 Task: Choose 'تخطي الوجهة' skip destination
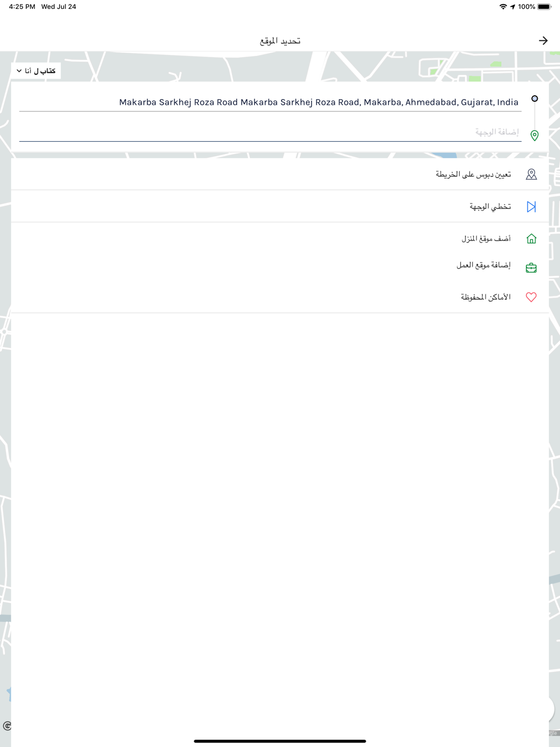point(280,207)
